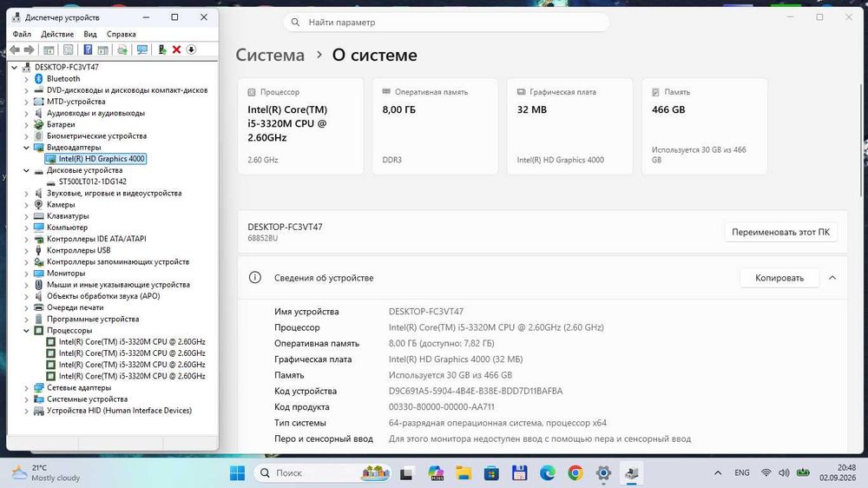Select Intel(R) HD Graphics 4000 device

click(x=102, y=159)
